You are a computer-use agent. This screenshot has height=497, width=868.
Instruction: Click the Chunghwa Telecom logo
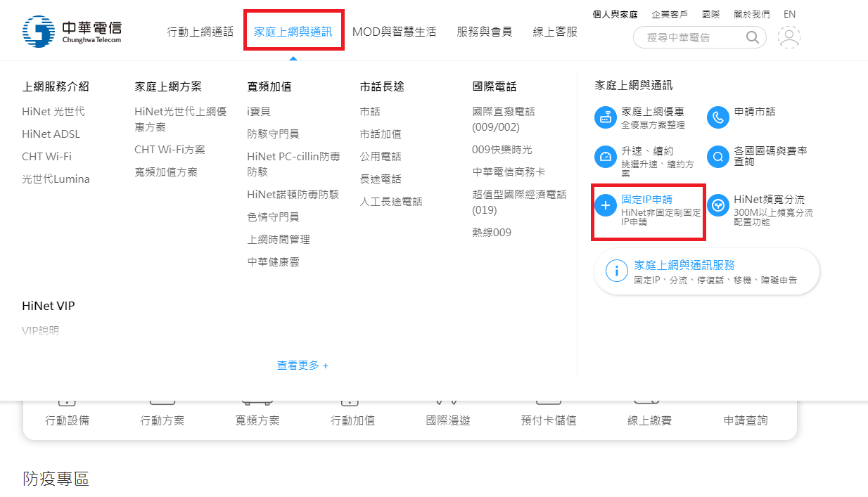[72, 32]
